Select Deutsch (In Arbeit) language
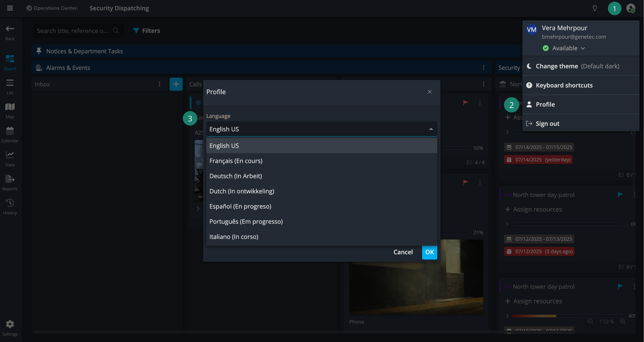This screenshot has height=342, width=644. (322, 176)
